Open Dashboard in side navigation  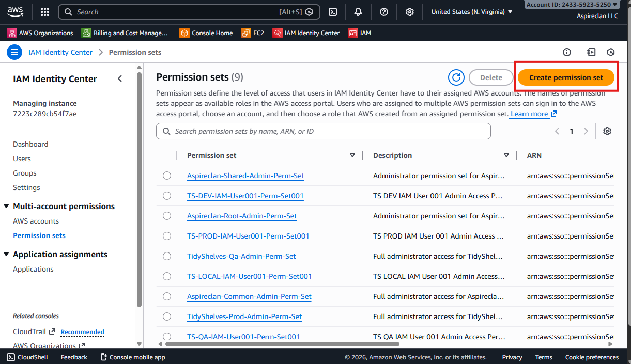tap(30, 144)
